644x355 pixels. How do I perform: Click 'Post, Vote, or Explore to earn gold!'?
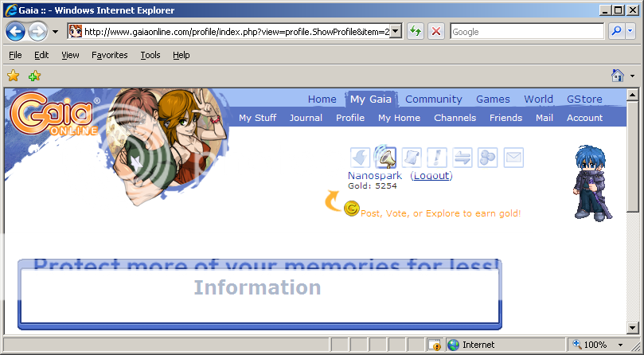(440, 213)
